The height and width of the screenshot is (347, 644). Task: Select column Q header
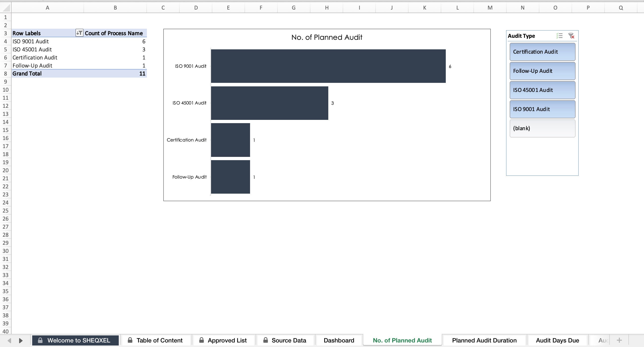[x=621, y=8]
